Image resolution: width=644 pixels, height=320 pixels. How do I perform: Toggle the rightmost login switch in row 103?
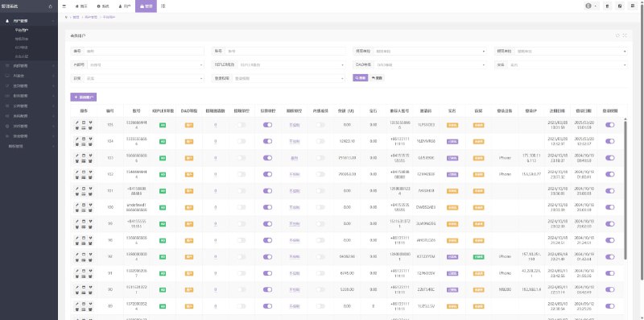pos(610,157)
